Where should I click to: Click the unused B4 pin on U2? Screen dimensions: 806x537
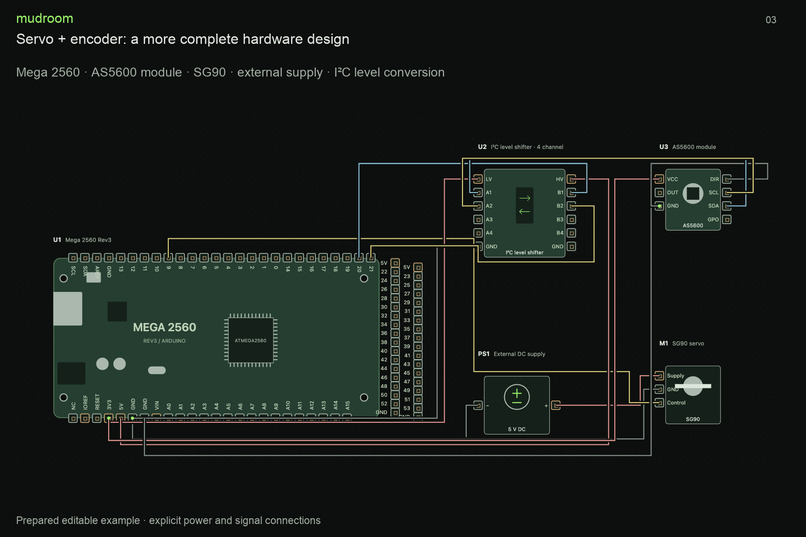tap(571, 233)
